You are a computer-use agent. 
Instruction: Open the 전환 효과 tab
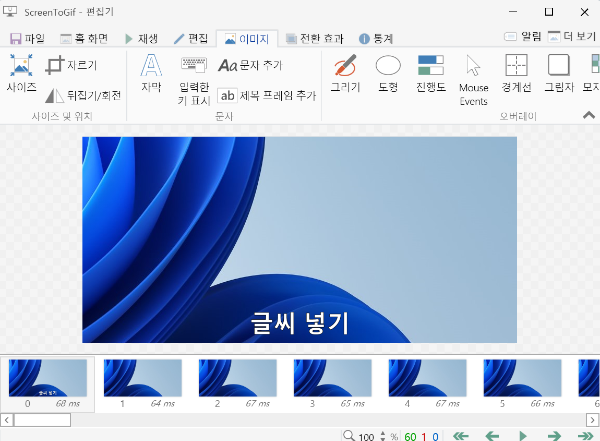pos(315,38)
